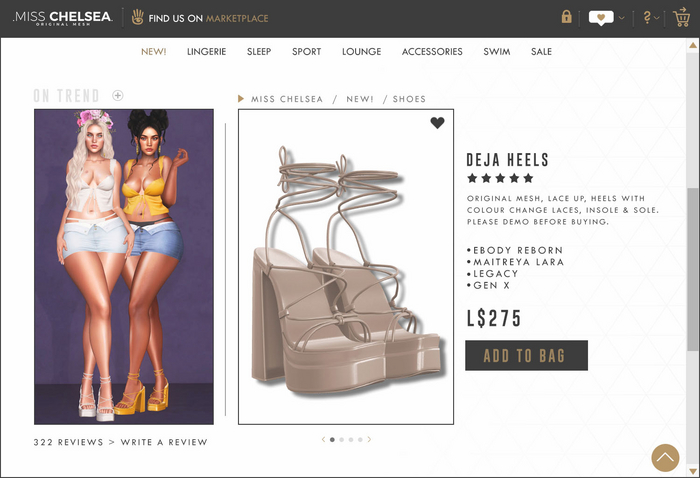Click the plus icon next to On Trend
This screenshot has width=700, height=478.
pyautogui.click(x=117, y=96)
